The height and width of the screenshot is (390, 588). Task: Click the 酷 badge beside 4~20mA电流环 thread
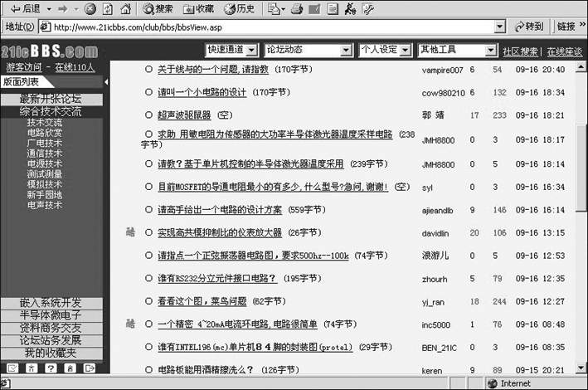click(x=130, y=324)
